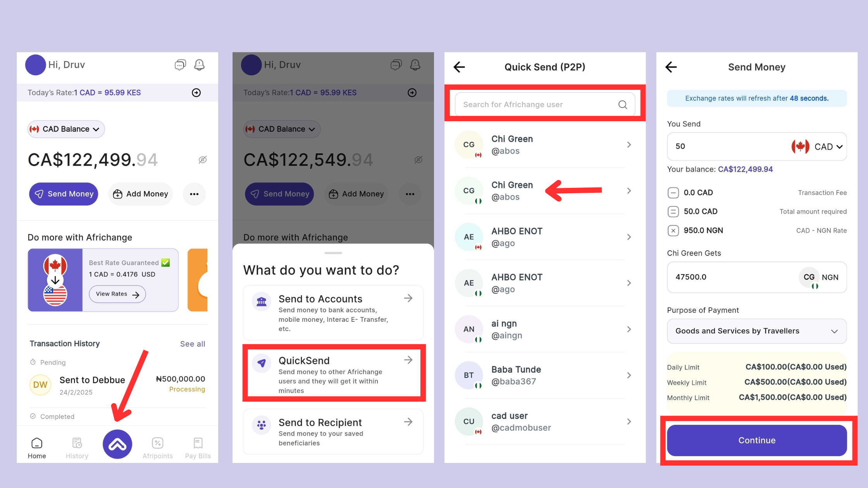The width and height of the screenshot is (868, 488).
Task: Open See all transaction history link
Action: pyautogui.click(x=193, y=344)
